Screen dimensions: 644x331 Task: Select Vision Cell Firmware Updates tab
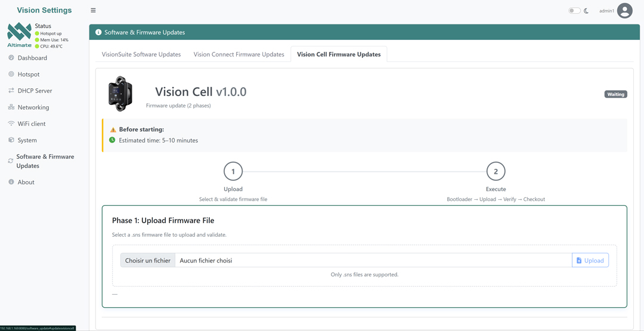tap(339, 54)
